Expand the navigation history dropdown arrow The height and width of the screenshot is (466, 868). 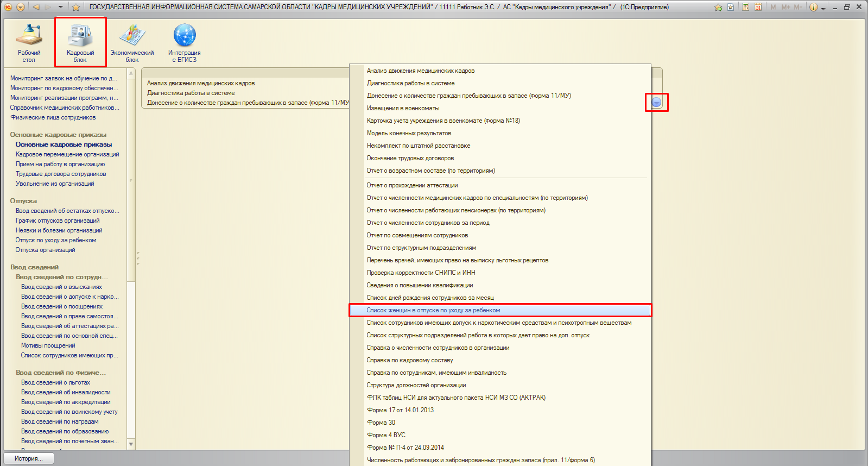[x=60, y=7]
